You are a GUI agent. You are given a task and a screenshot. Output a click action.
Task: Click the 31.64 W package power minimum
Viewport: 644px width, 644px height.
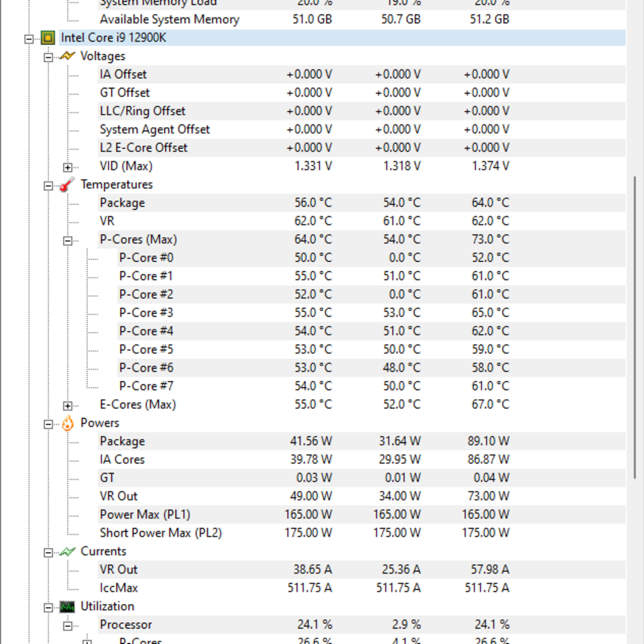coord(400,441)
